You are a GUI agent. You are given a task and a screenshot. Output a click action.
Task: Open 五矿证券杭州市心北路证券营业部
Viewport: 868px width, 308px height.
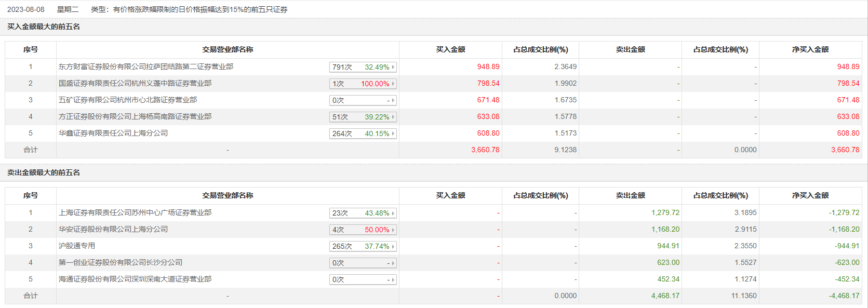(128, 100)
